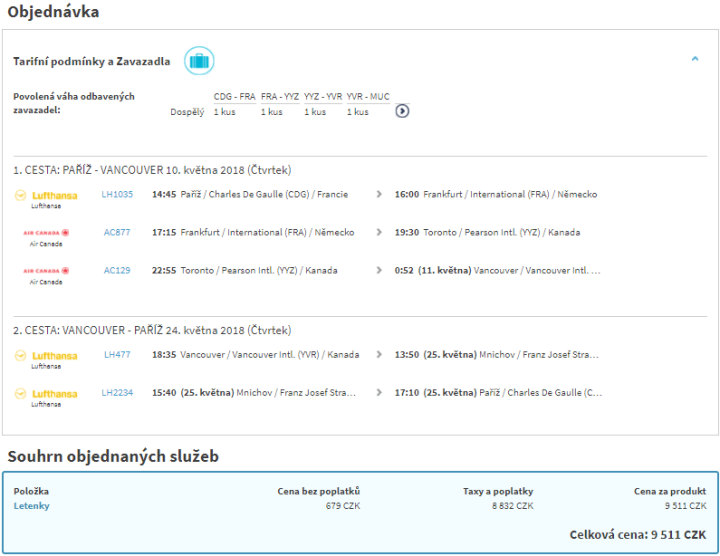Open flight number LH477 link
Screen dimensions: 720x556
[117, 354]
